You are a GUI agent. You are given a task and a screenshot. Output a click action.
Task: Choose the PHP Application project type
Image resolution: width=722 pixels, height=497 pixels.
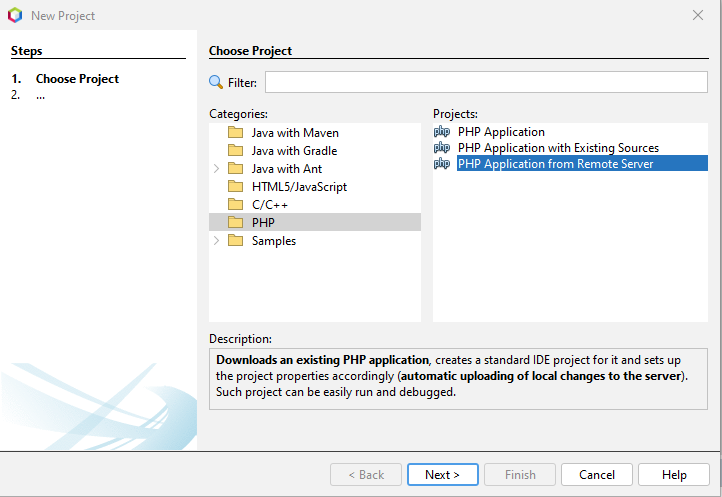click(501, 132)
